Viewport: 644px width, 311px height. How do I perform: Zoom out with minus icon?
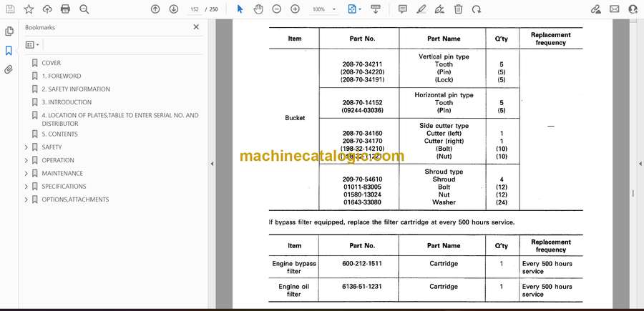[x=277, y=9]
